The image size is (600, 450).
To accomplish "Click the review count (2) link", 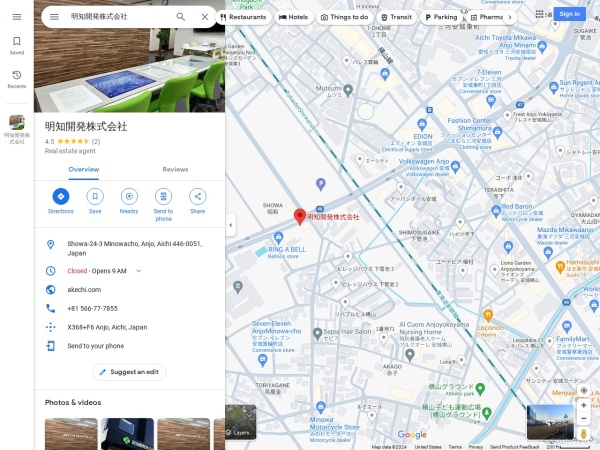I will click(96, 142).
